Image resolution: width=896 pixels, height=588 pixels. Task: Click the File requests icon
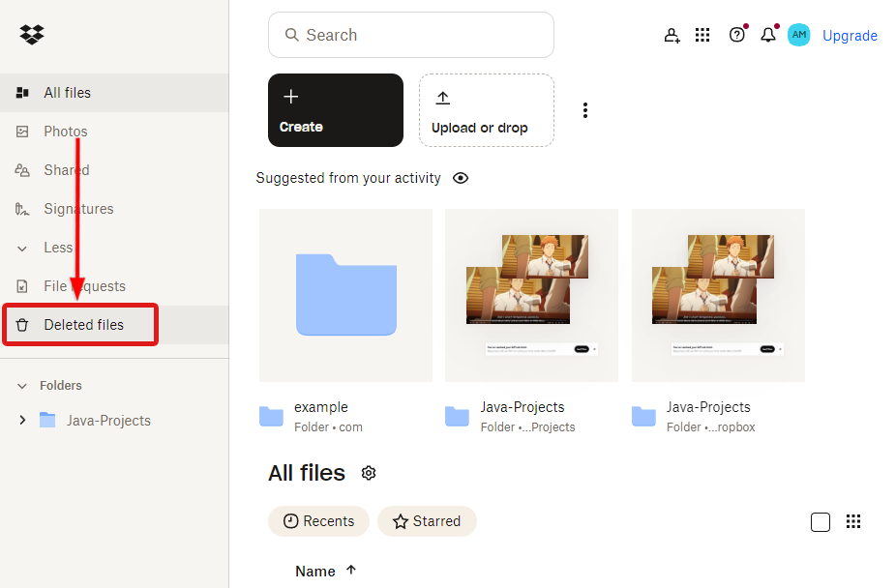click(21, 286)
